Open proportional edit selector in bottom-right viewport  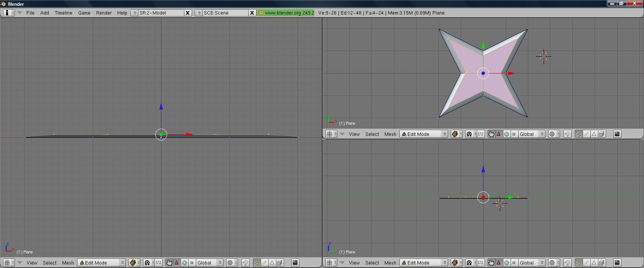[554, 263]
